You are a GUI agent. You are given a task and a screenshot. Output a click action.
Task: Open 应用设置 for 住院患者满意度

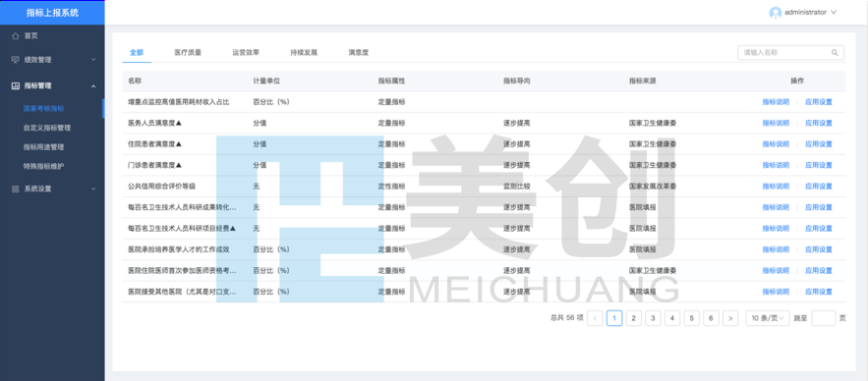(x=819, y=143)
